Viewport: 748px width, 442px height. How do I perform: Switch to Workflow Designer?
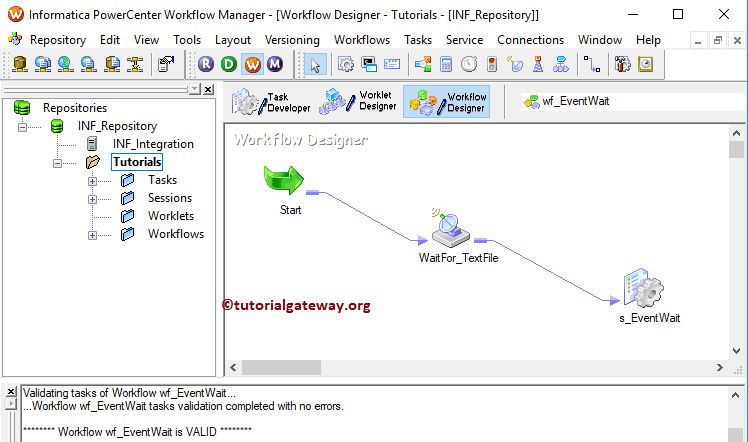coord(447,102)
